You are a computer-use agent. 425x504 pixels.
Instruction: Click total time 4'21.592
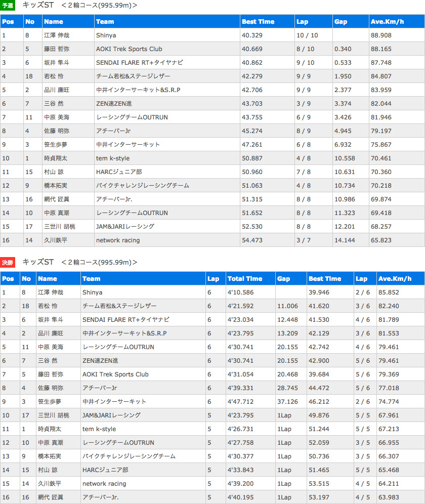coord(240,306)
